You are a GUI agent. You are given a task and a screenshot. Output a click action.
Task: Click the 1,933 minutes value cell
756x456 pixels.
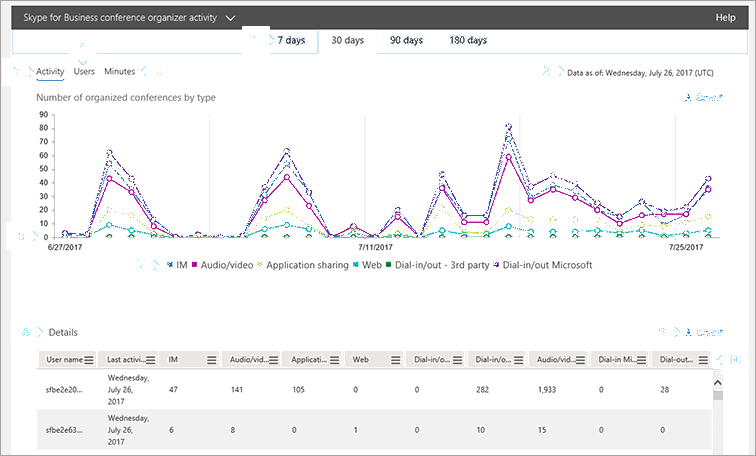click(x=547, y=389)
